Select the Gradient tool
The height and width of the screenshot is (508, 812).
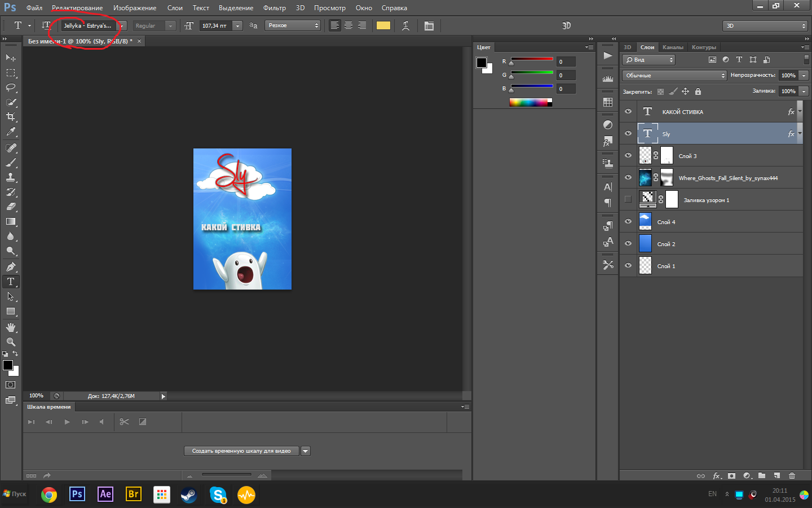point(11,221)
